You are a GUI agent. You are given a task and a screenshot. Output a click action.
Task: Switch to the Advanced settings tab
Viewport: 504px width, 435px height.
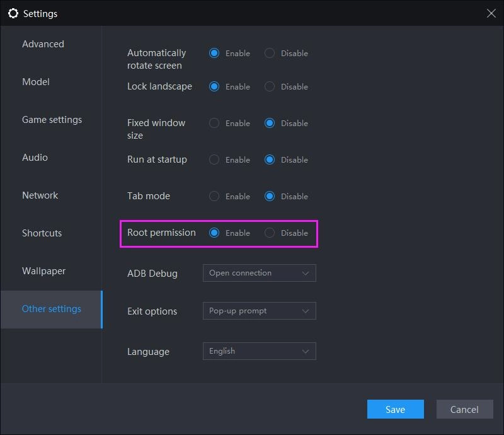pyautogui.click(x=43, y=44)
